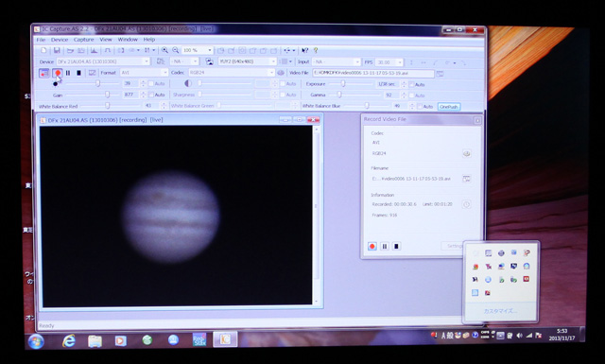605x364 pixels.
Task: Click the video format picture icon
Action: point(209,61)
